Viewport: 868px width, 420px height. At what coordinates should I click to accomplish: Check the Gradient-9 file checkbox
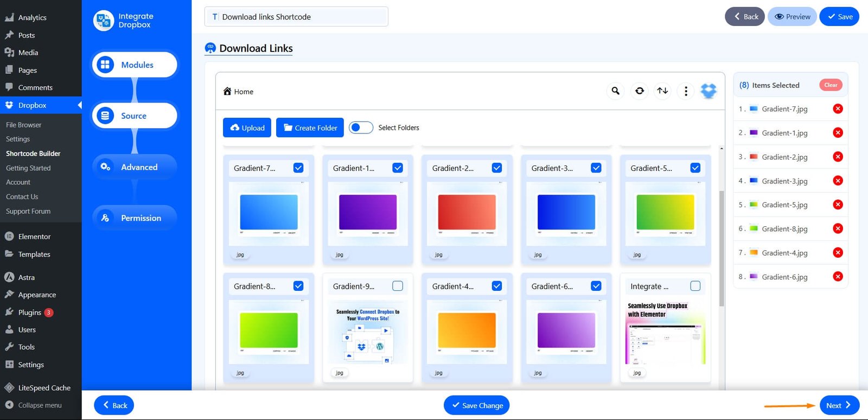(x=398, y=286)
